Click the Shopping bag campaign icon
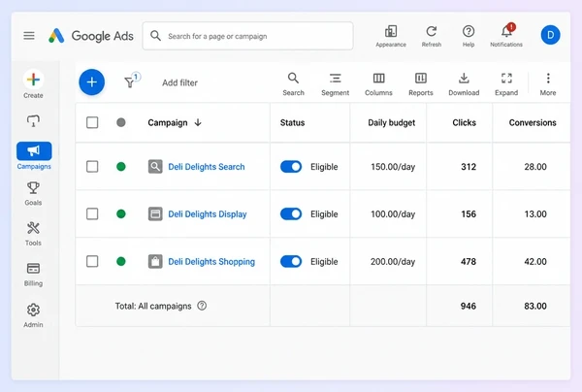 pos(155,261)
